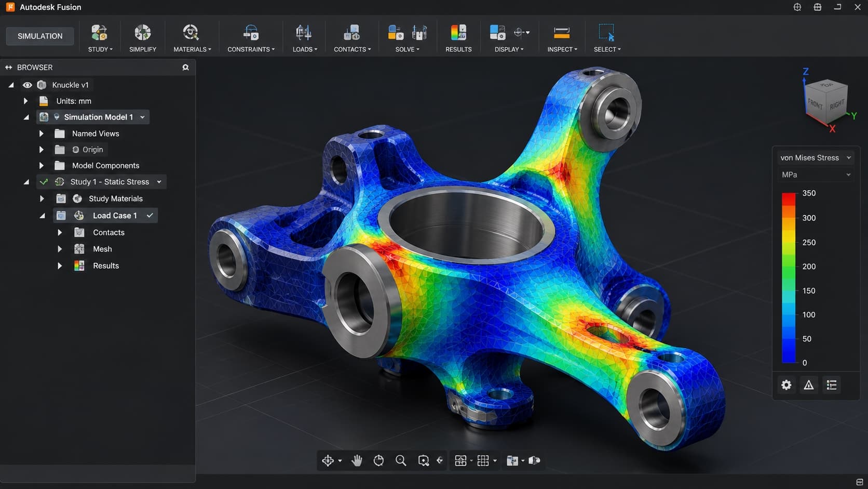Expand the Contacts tree node
Image resolution: width=868 pixels, height=489 pixels.
pos(60,232)
